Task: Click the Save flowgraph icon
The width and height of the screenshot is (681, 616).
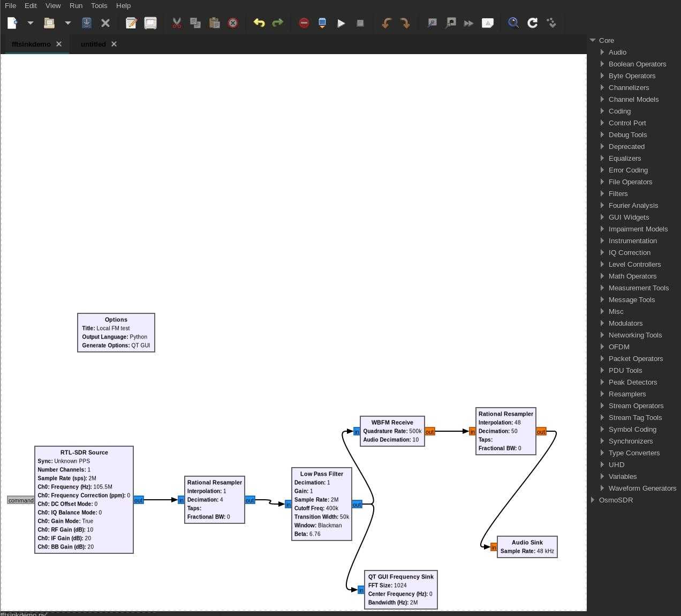Action: click(x=87, y=23)
